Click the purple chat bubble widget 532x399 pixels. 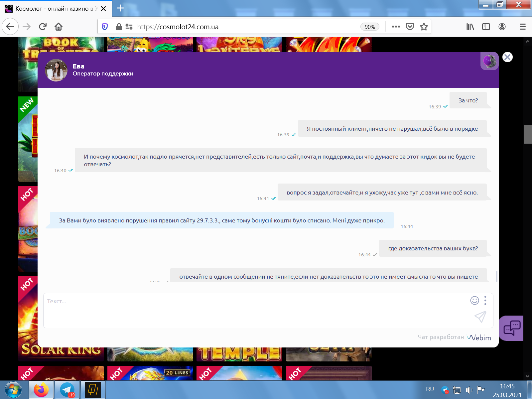(x=511, y=328)
